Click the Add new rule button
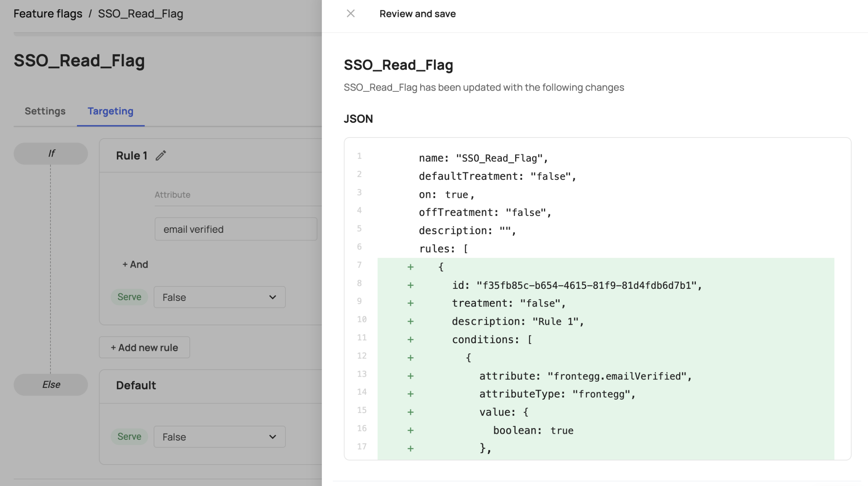Image resolution: width=868 pixels, height=486 pixels. [x=144, y=347]
